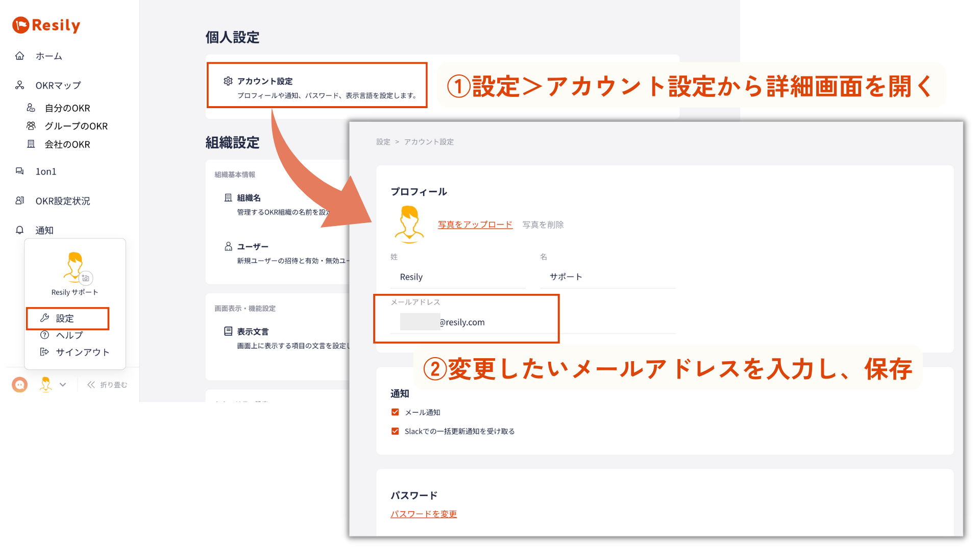Open the OKR設定状況 icon
The image size is (980, 551).
[19, 201]
